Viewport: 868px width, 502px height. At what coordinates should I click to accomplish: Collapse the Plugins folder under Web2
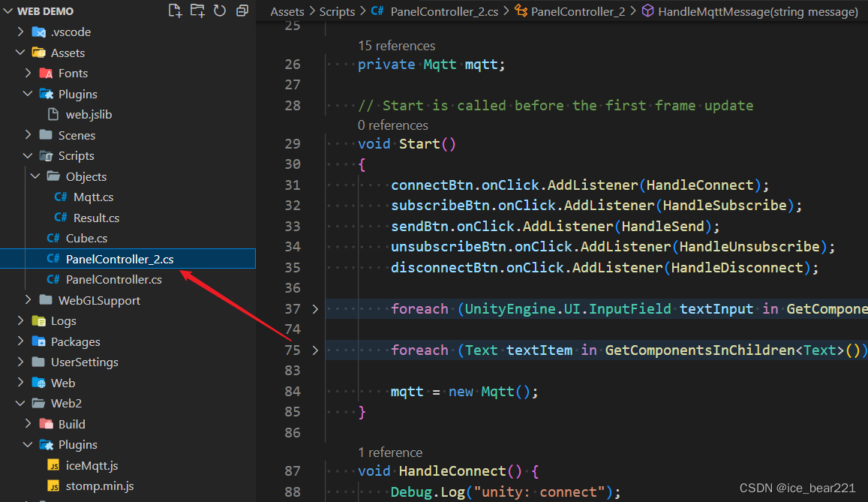tap(29, 444)
